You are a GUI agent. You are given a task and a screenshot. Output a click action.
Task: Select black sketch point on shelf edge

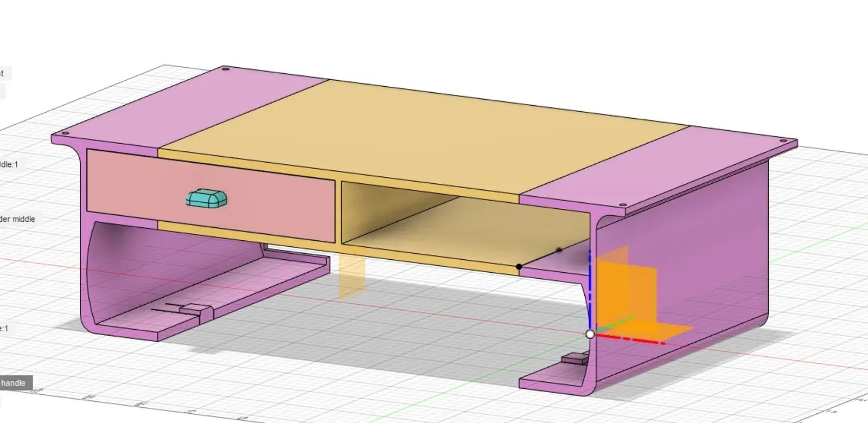519,267
